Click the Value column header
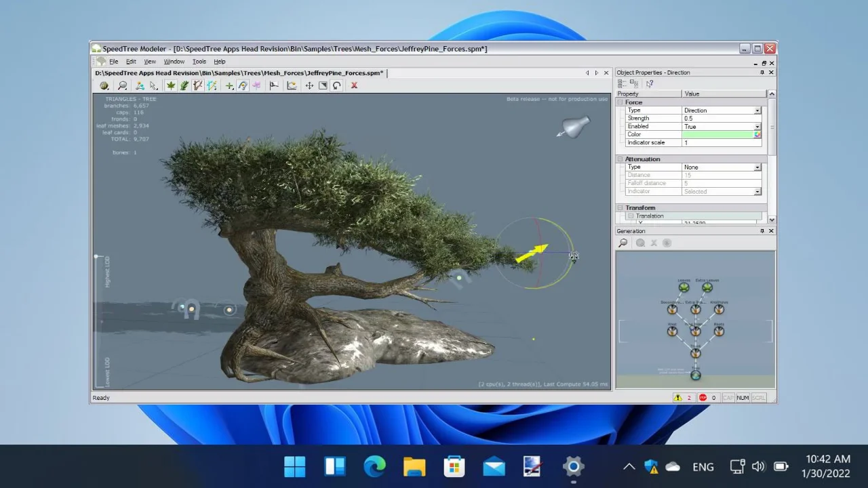Image resolution: width=868 pixels, height=488 pixels. click(x=725, y=94)
